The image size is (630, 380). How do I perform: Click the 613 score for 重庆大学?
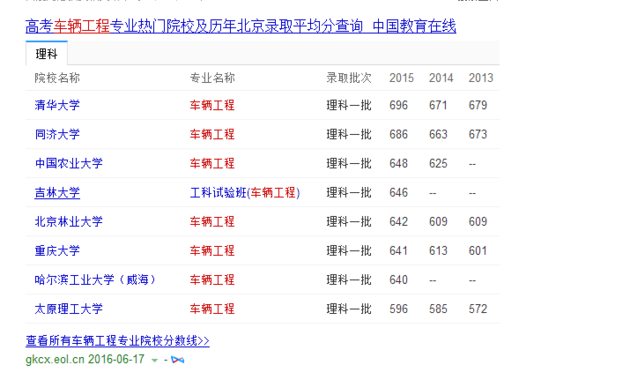[438, 251]
